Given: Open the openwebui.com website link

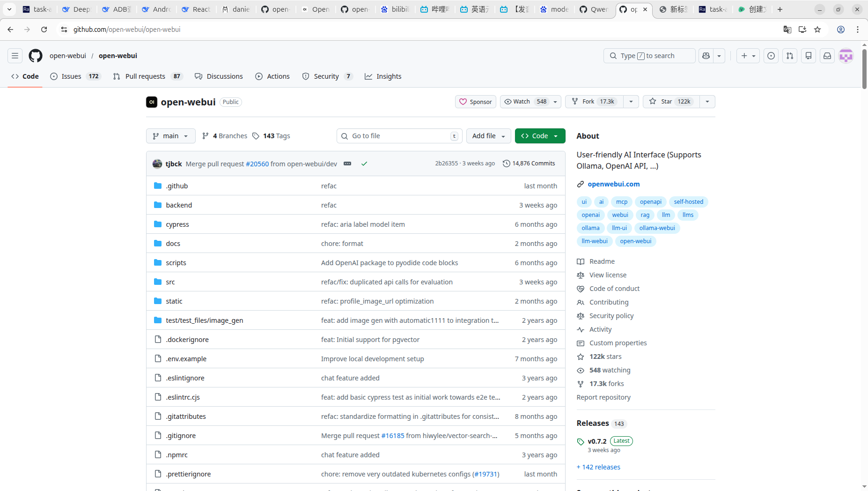Looking at the screenshot, I should [x=614, y=184].
